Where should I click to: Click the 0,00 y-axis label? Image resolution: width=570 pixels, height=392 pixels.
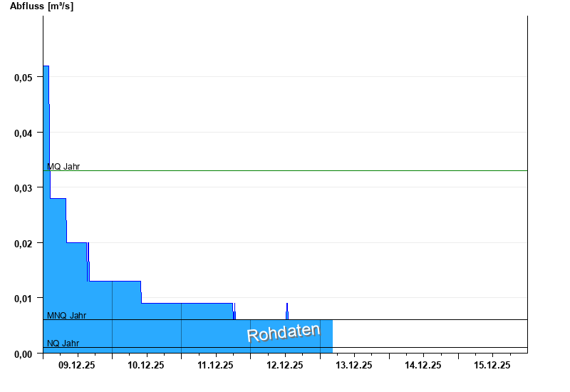pyautogui.click(x=24, y=354)
